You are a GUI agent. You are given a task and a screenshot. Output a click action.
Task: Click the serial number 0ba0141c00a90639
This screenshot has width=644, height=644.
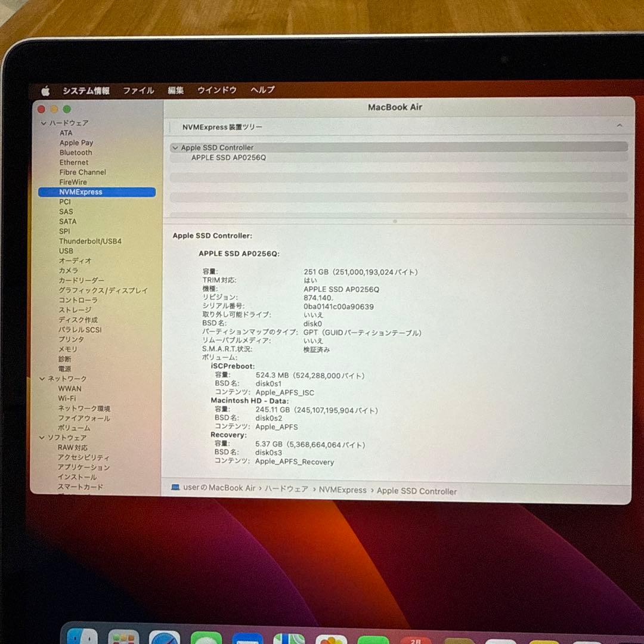tap(339, 307)
